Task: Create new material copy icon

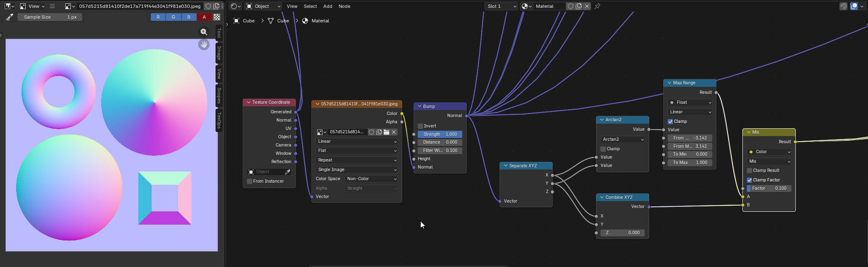Action: tap(579, 6)
